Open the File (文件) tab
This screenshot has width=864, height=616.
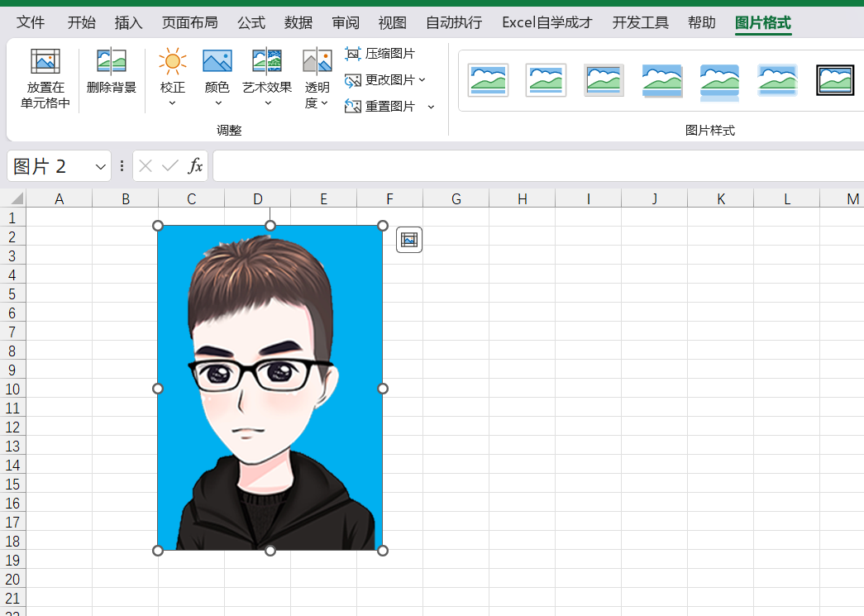[x=31, y=22]
